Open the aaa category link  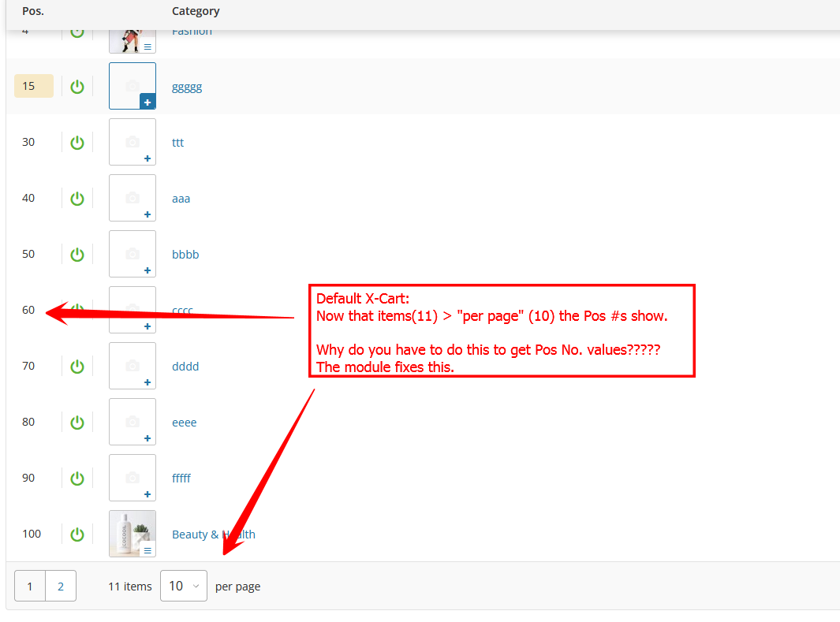coord(181,199)
